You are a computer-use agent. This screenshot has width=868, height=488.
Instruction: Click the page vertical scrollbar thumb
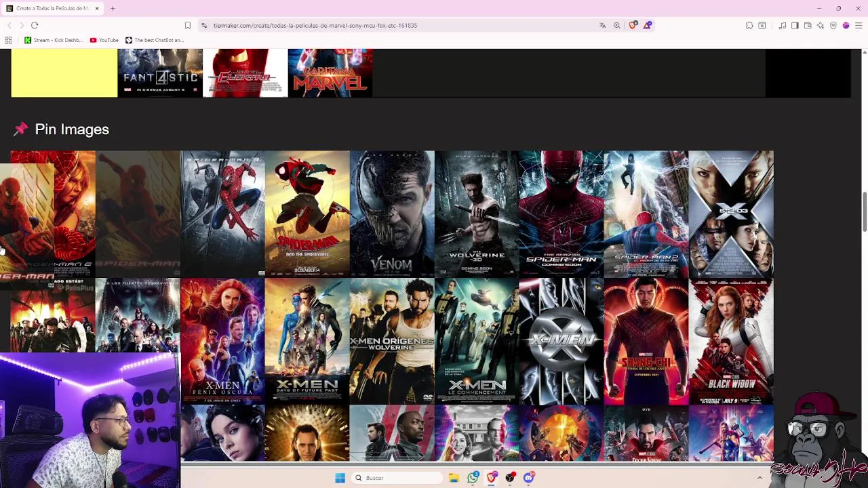click(864, 212)
